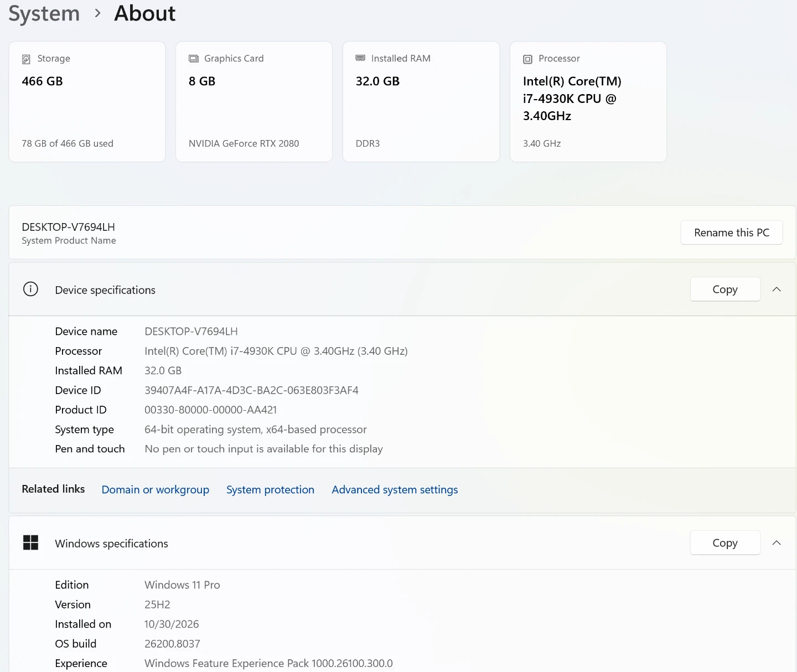Collapse the Device specifications section
Screen dimensions: 797x672
[777, 289]
